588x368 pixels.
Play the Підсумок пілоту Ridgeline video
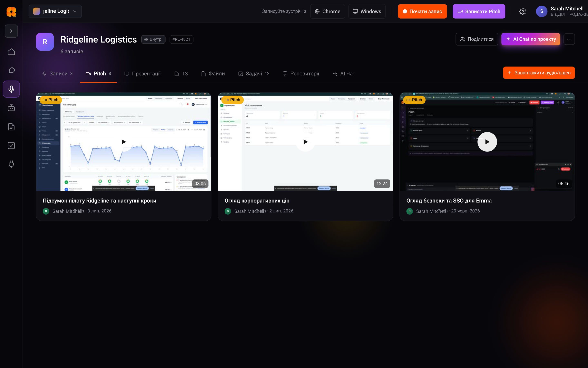click(x=124, y=142)
